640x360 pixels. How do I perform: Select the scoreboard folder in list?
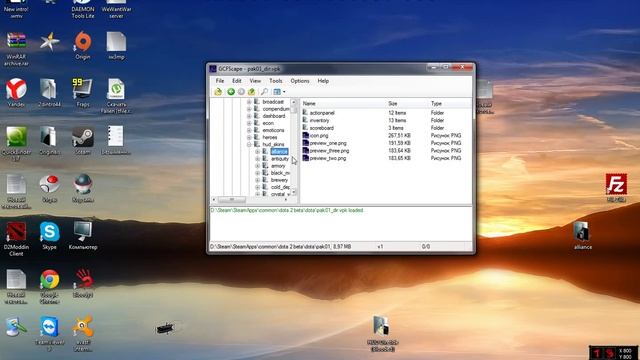click(322, 128)
